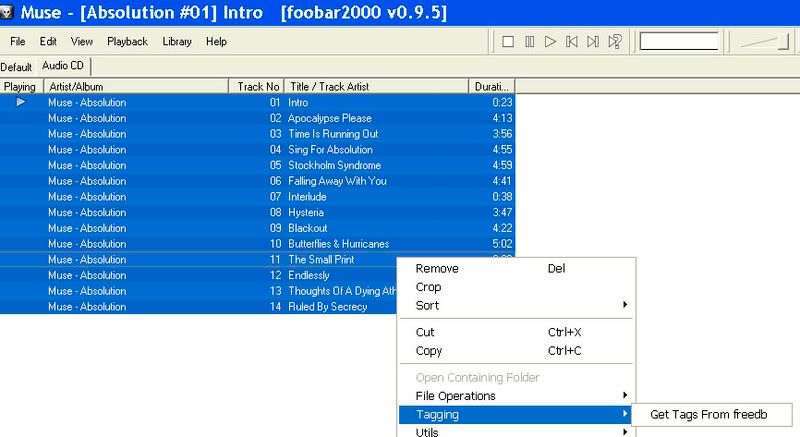This screenshot has height=437, width=800.
Task: Switch to the Default playlist tab
Action: tap(17, 67)
